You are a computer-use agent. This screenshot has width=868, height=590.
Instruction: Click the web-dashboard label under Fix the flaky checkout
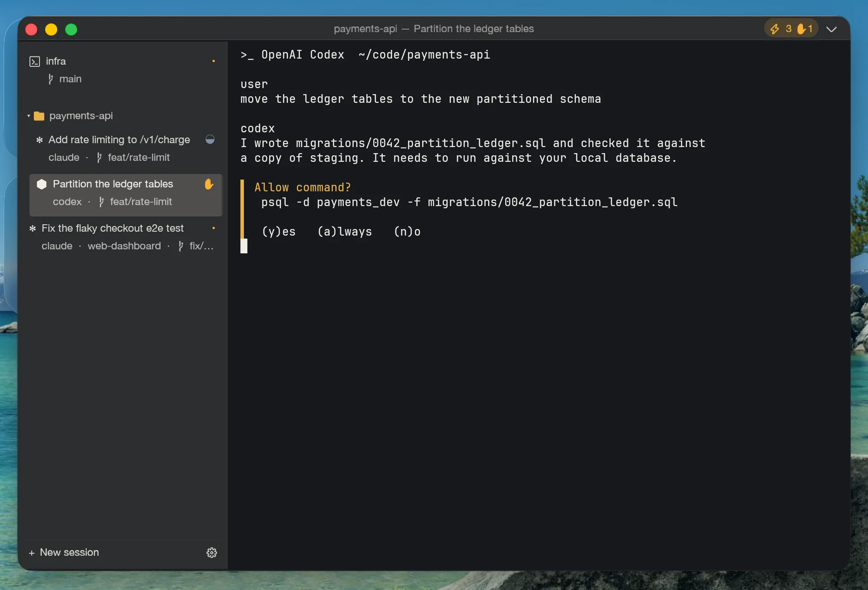(x=124, y=246)
